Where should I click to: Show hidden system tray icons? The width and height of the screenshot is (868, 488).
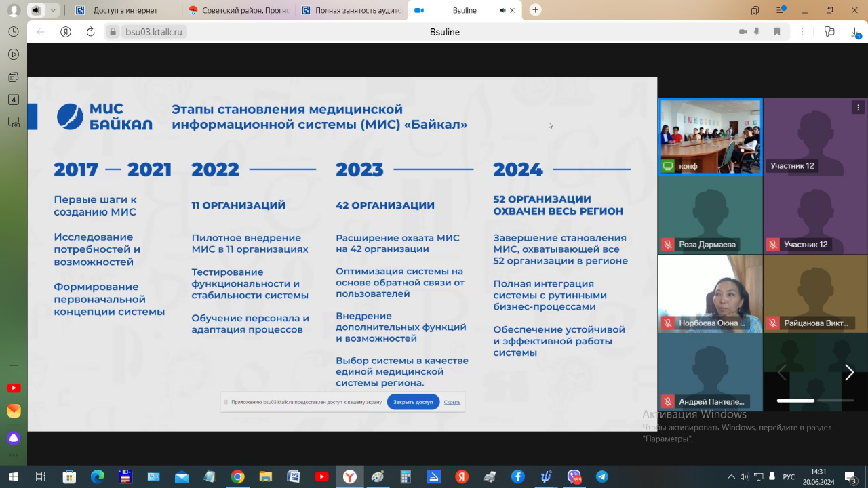[731, 477]
